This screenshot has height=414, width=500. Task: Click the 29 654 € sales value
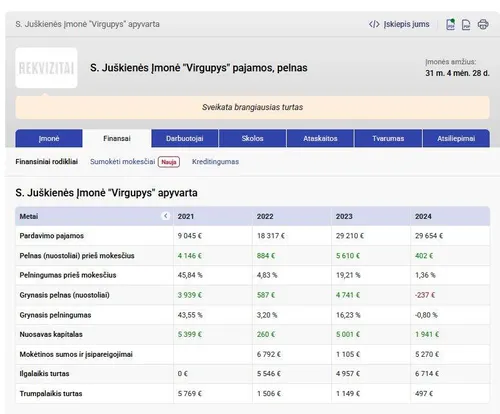pyautogui.click(x=429, y=236)
